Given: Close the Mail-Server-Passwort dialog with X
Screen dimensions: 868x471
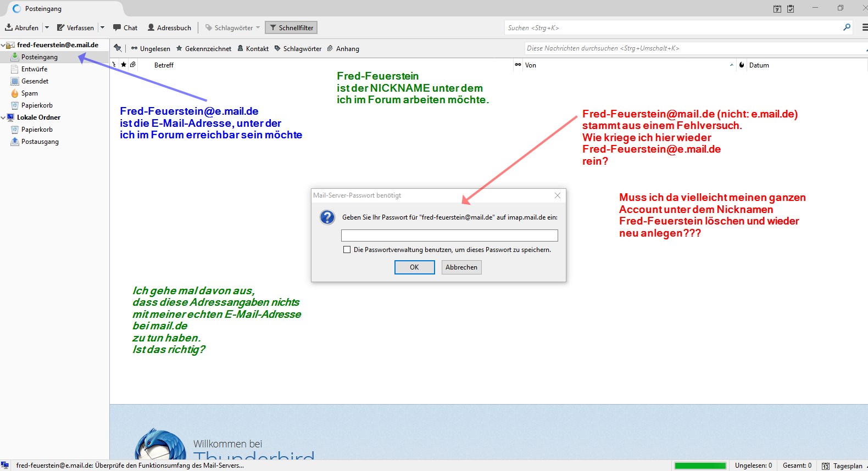Looking at the screenshot, I should (558, 195).
